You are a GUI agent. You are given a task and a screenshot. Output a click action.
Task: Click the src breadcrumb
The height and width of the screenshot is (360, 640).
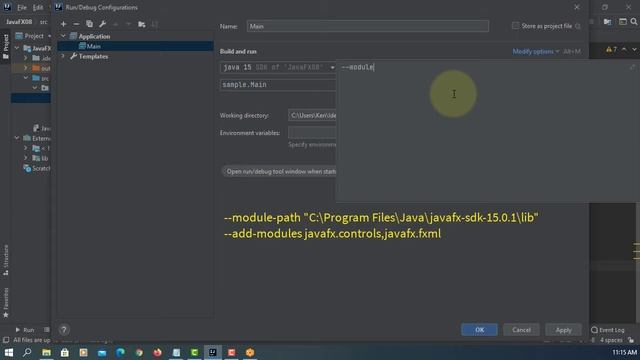pos(44,22)
